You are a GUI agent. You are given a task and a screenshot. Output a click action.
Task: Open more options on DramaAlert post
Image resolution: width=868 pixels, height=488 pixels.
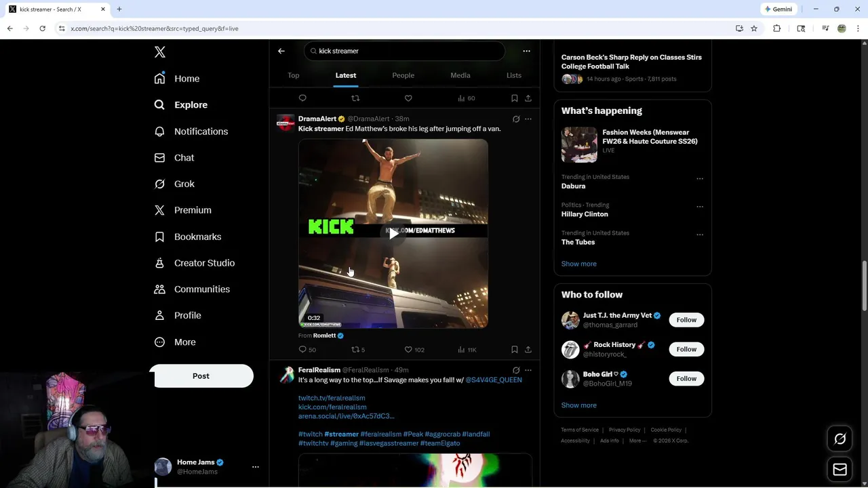[528, 119]
